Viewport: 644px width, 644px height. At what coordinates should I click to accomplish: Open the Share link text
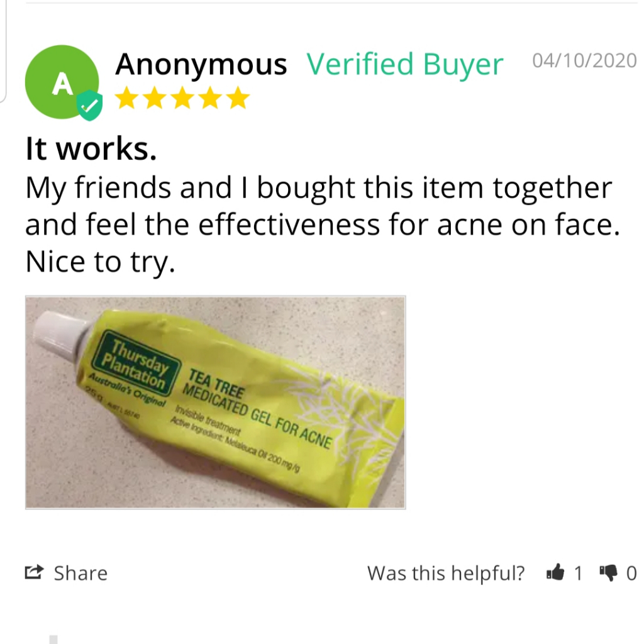[x=80, y=573]
